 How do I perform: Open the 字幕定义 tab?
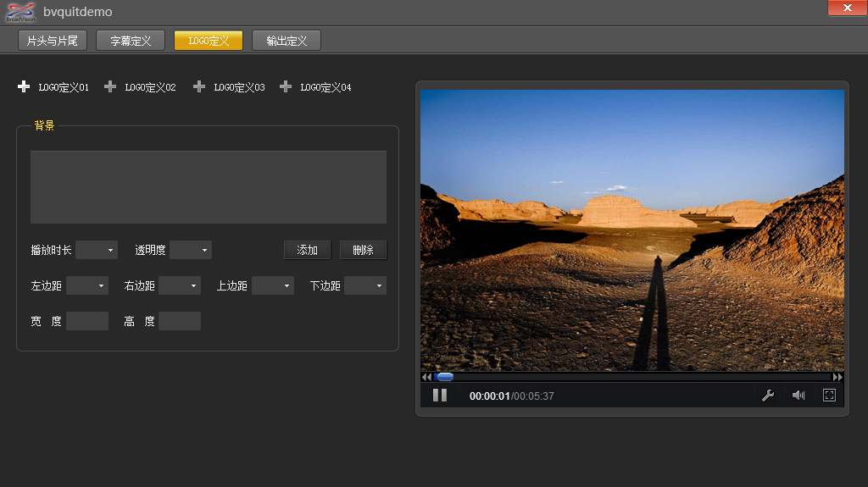pos(131,41)
